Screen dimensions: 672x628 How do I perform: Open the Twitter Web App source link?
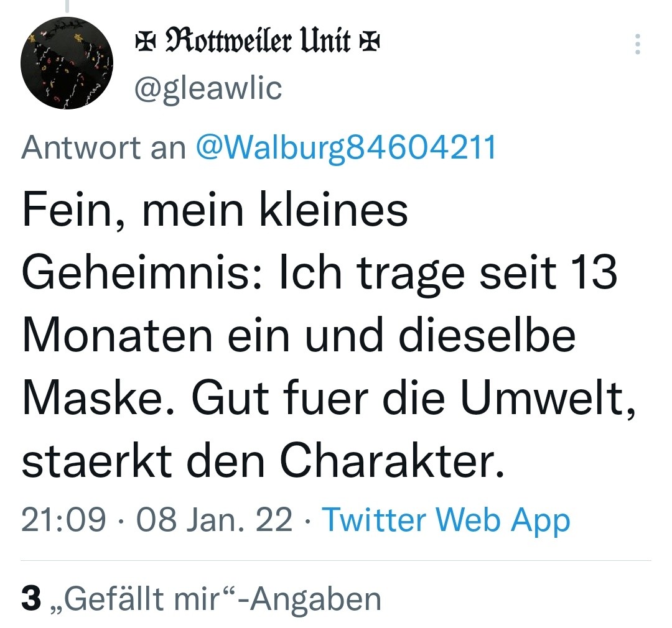tap(446, 519)
